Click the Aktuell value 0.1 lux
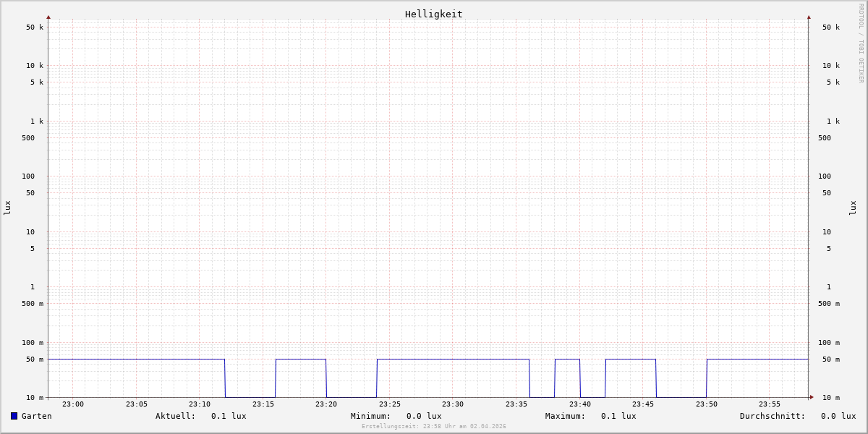The image size is (868, 434). pos(229,416)
